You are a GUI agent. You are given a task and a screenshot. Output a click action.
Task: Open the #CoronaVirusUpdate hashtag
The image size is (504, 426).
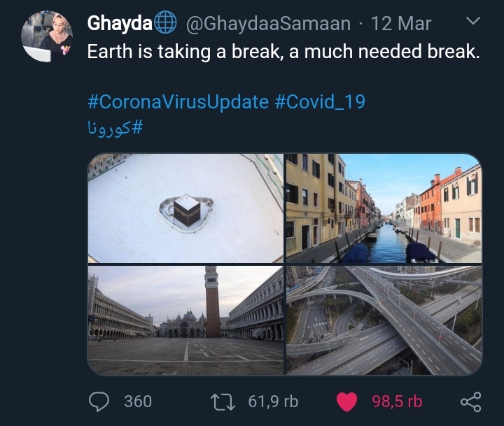pyautogui.click(x=178, y=102)
